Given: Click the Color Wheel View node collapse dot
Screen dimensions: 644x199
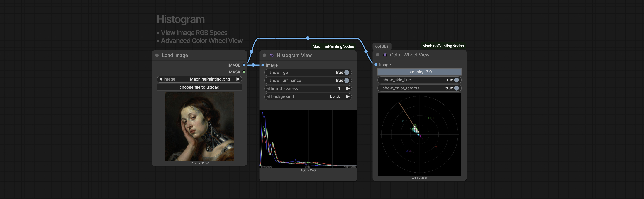Looking at the screenshot, I should pos(377,55).
